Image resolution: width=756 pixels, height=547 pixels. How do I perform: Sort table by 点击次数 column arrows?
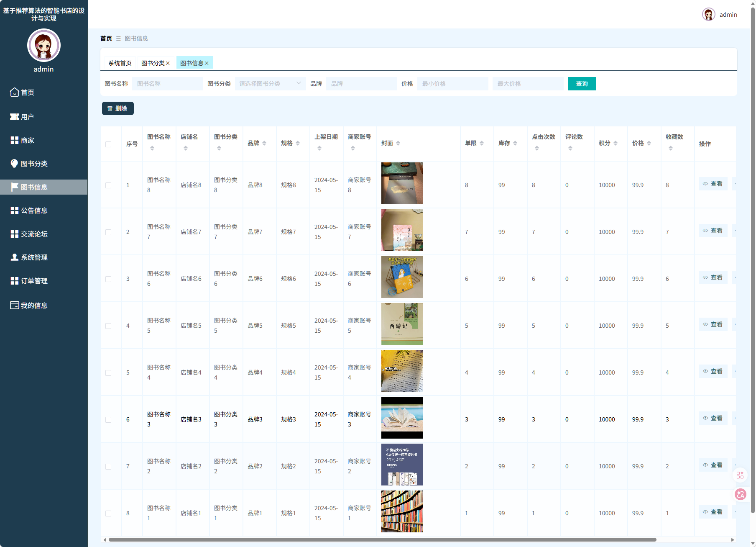pyautogui.click(x=537, y=148)
